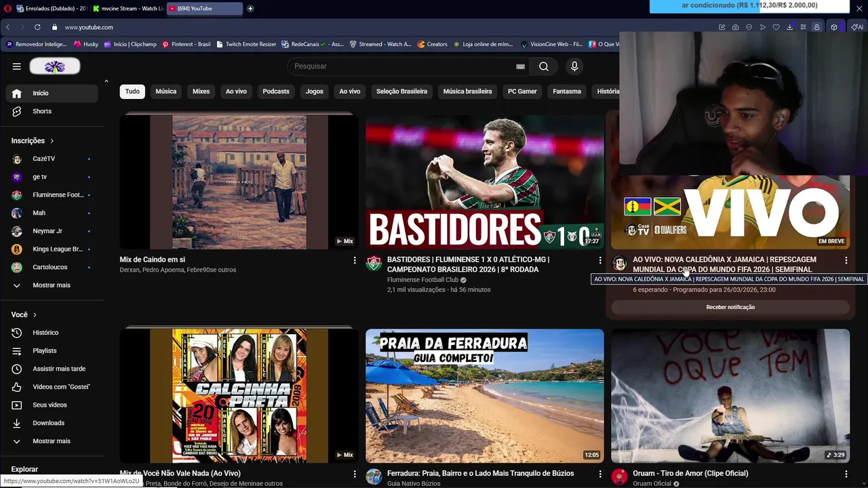Click the site security padlock icon

(x=54, y=27)
